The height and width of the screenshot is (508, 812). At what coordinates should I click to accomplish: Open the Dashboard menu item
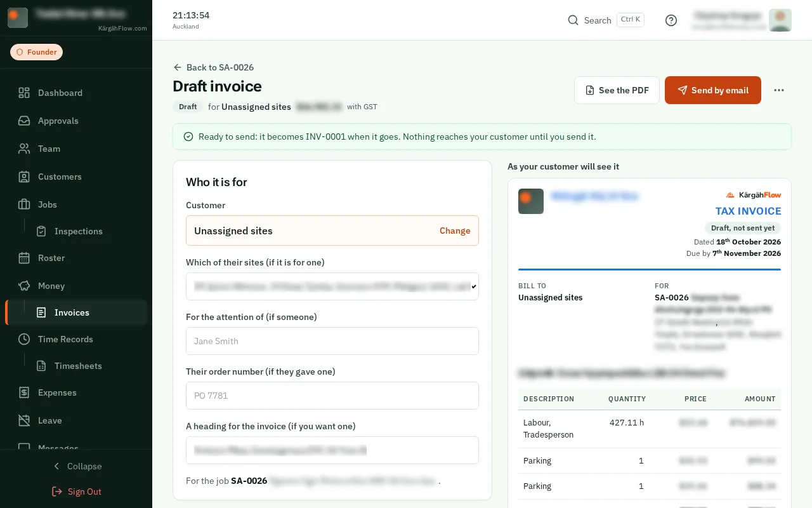[76, 93]
